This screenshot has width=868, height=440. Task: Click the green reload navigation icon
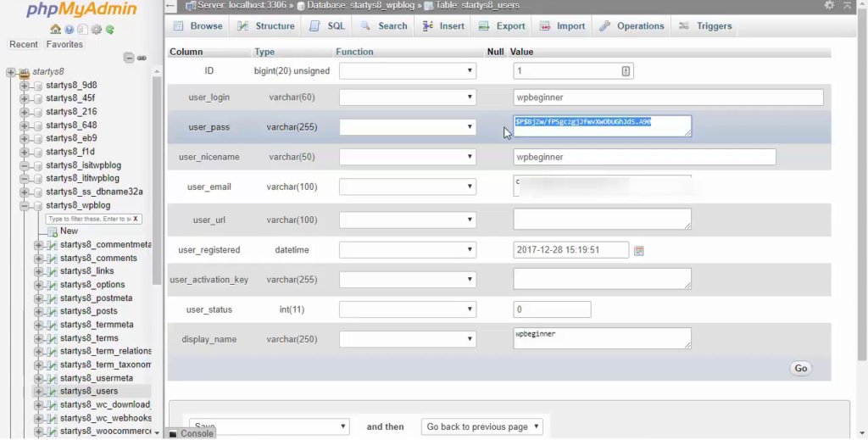point(109,30)
